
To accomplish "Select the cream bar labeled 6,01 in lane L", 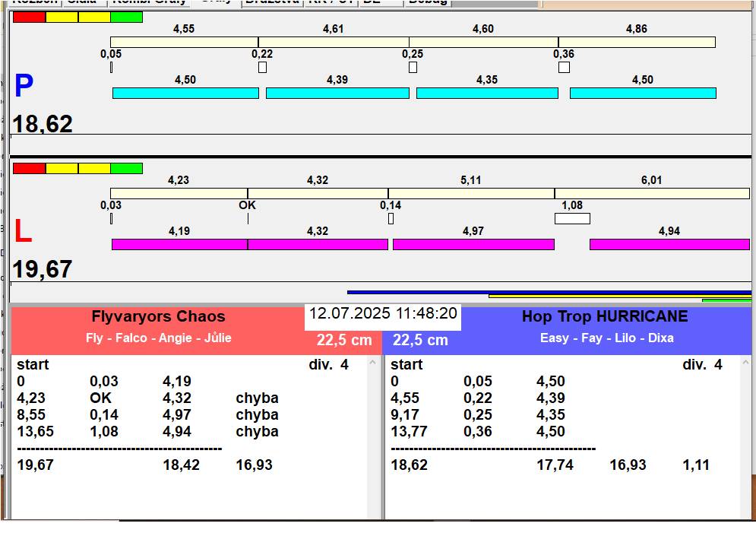I will (653, 193).
